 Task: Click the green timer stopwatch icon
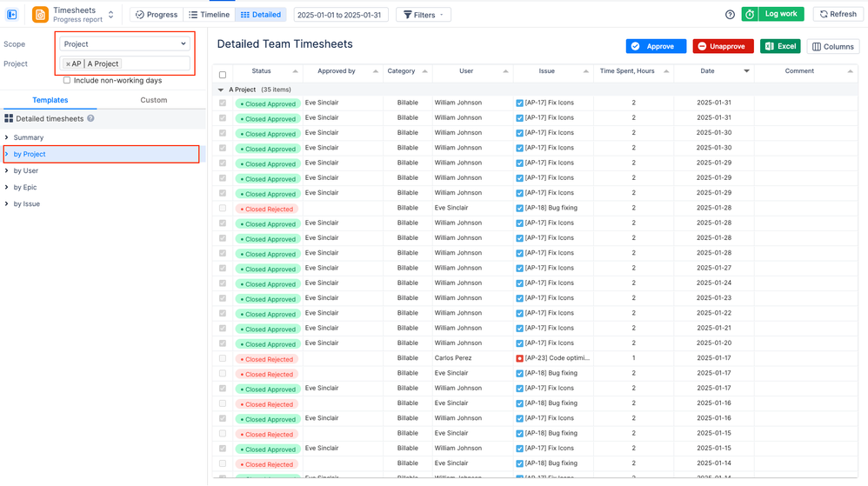click(x=750, y=15)
